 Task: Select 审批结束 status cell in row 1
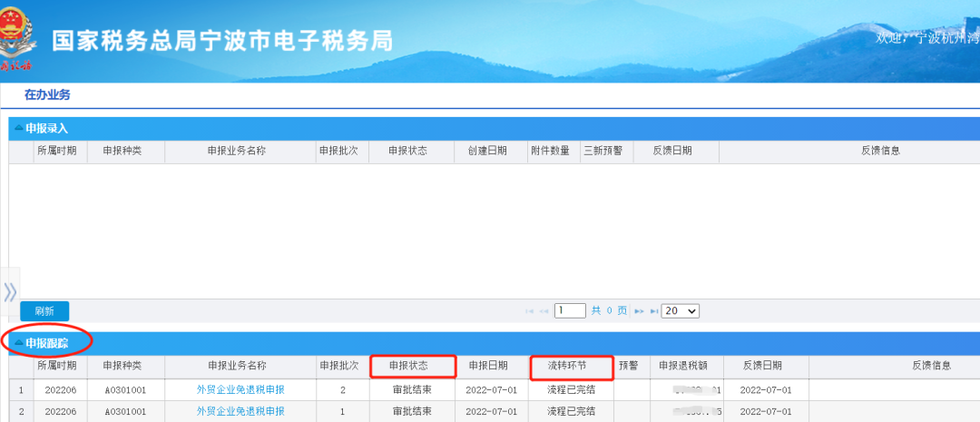click(x=412, y=390)
